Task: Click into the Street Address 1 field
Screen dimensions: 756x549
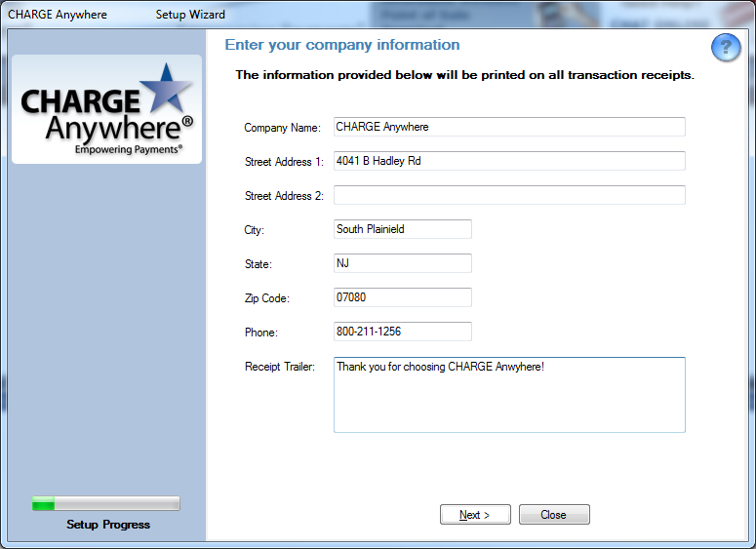Action: coord(508,161)
